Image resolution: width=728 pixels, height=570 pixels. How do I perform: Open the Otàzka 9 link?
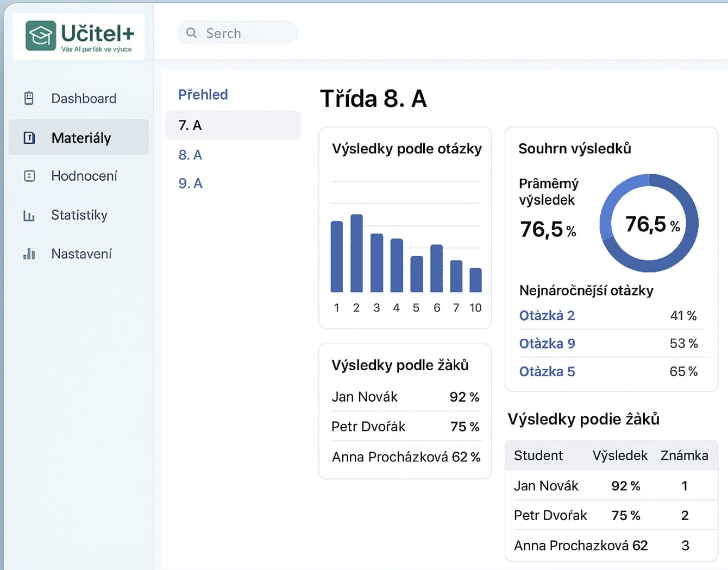pos(547,344)
